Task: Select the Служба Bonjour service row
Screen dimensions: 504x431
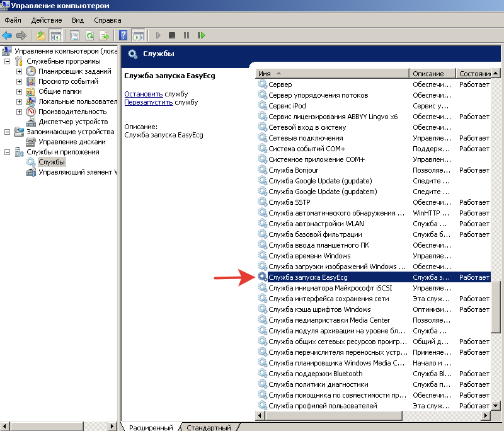Action: 374,170
